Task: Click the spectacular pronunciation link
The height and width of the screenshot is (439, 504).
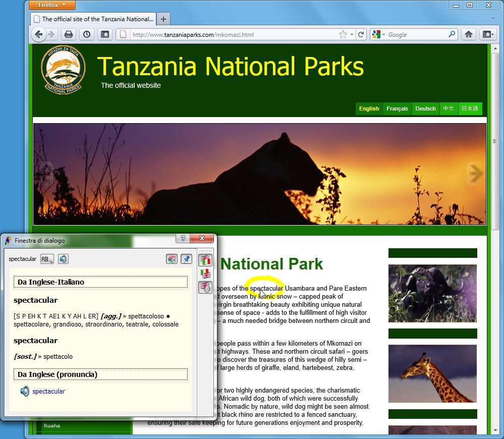Action: [x=48, y=392]
